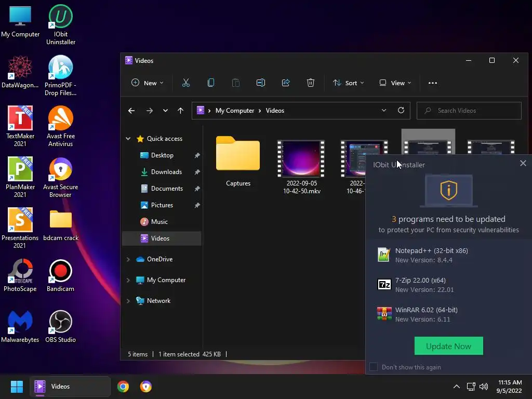
Task: Click the Copy icon in Videos toolbar
Action: (211, 83)
